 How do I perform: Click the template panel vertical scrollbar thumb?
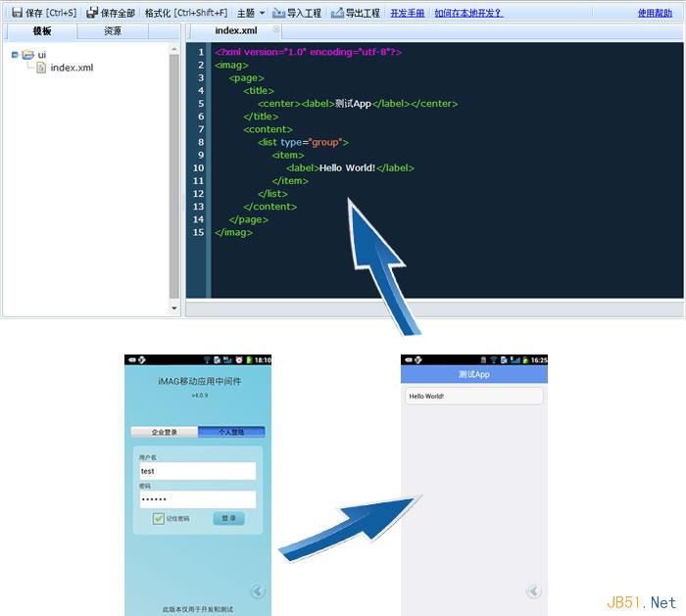pos(174,175)
